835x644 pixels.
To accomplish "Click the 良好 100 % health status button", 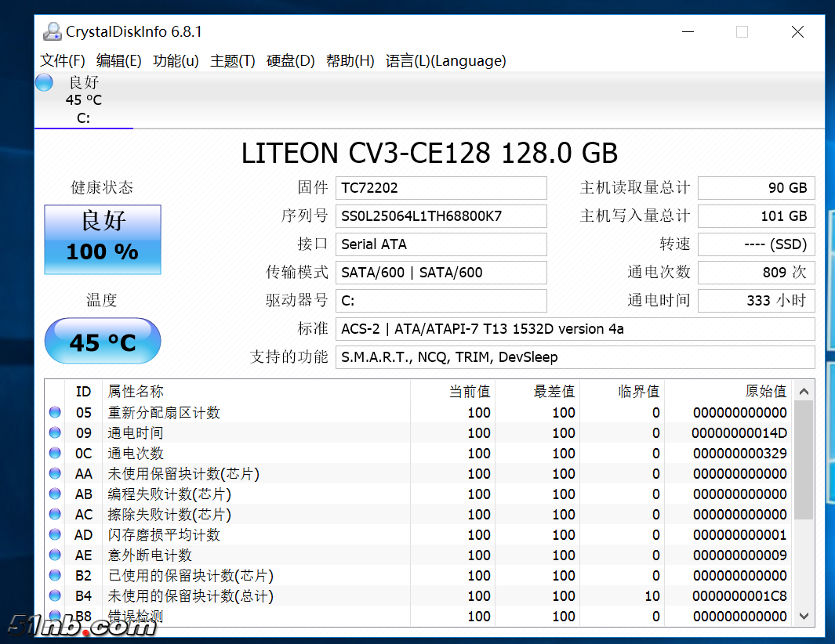I will pyautogui.click(x=103, y=239).
